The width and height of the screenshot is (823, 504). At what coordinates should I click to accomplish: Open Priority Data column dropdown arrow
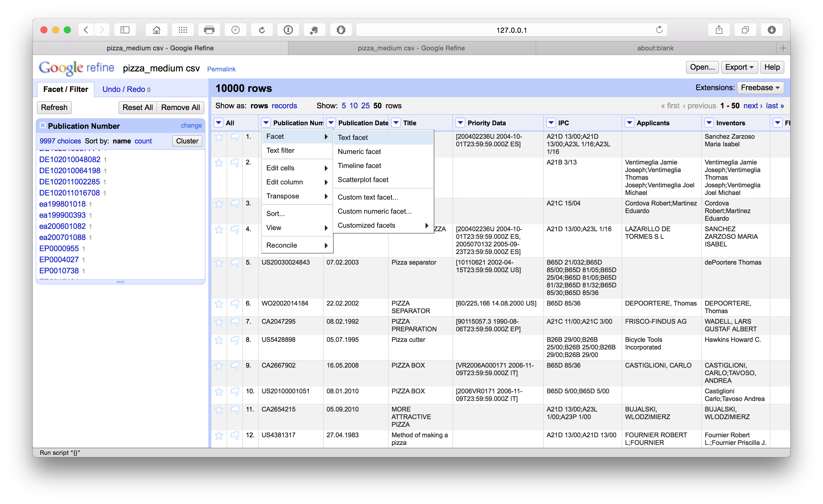point(460,123)
